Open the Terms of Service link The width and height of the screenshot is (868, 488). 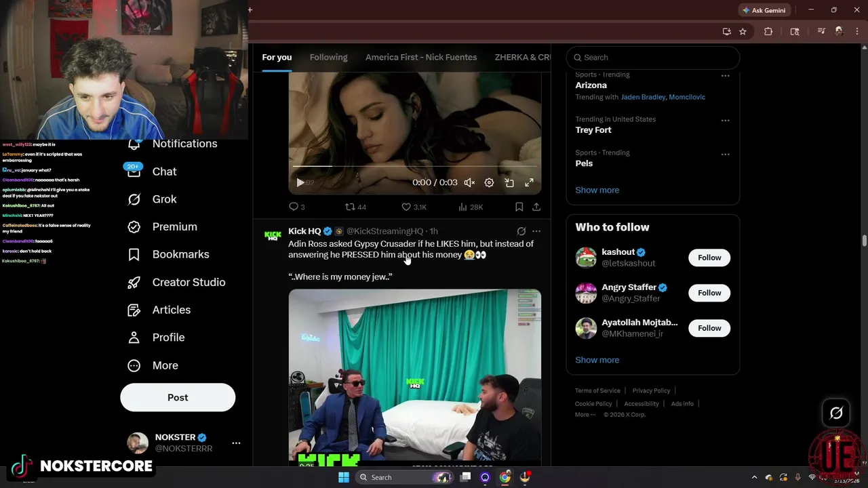[x=597, y=390]
